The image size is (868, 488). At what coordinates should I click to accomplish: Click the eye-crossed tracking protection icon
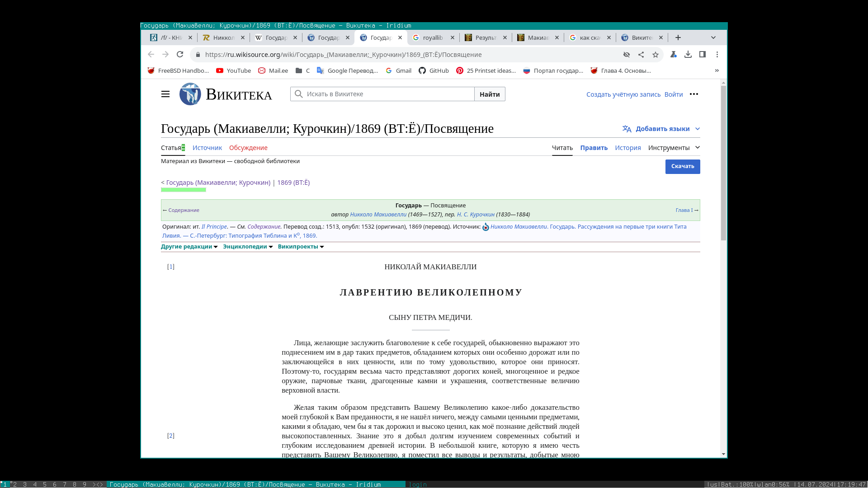point(627,55)
